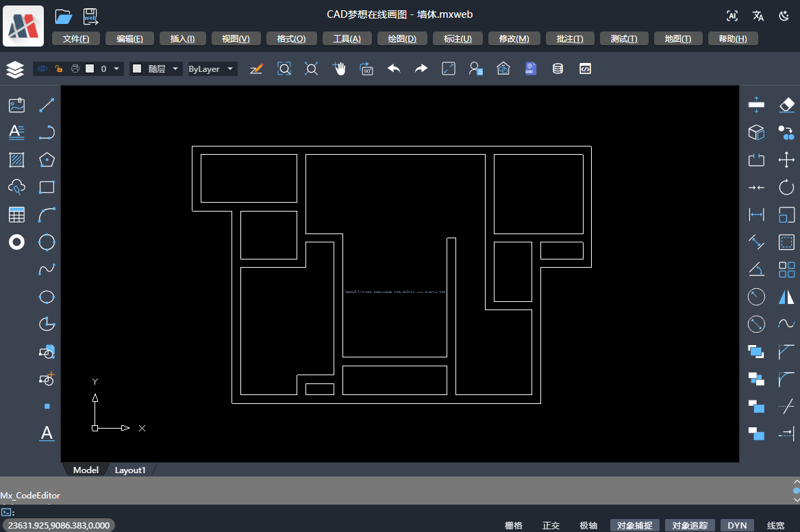
Task: Click the layer 0 color swatch
Action: 90,68
